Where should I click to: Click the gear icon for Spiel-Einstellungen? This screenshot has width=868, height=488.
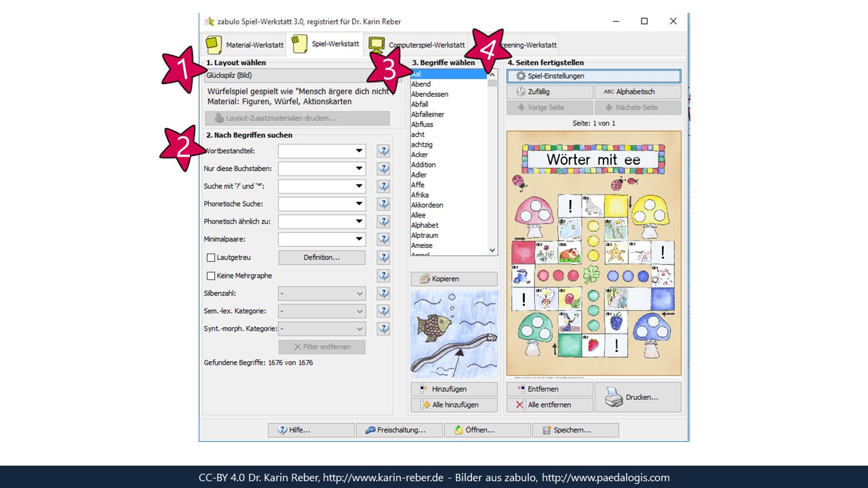click(x=521, y=76)
